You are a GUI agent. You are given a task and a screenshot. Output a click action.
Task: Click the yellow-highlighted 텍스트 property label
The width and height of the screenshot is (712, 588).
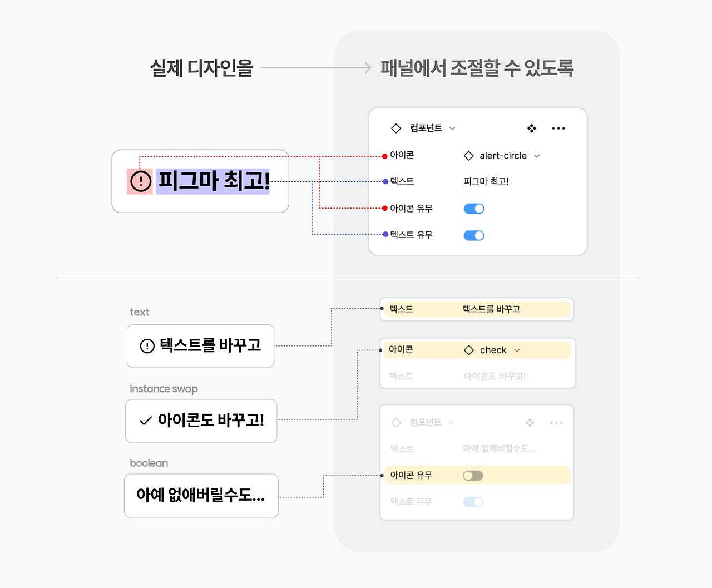coord(401,309)
